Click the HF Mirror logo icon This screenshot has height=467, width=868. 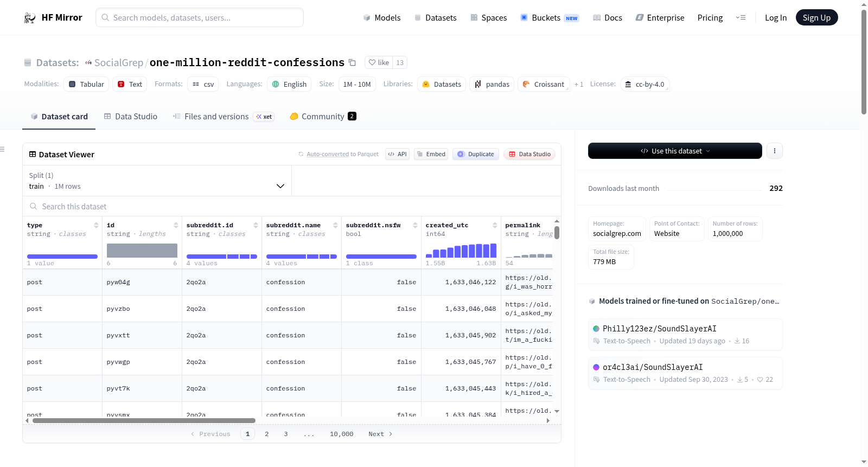tap(30, 18)
